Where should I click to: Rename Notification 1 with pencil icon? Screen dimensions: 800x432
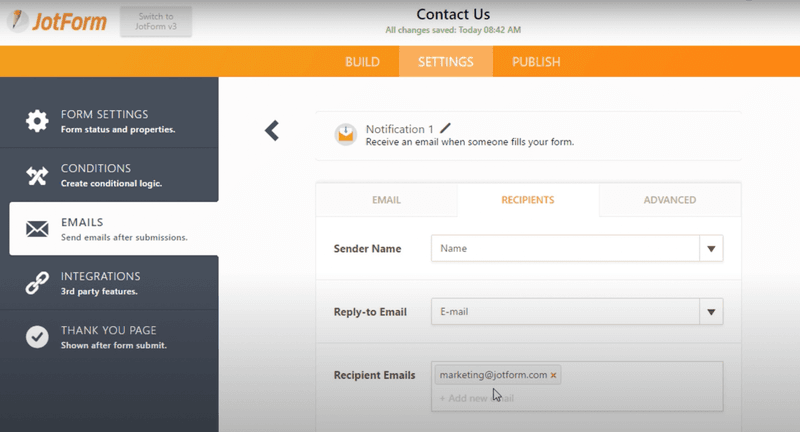[445, 128]
